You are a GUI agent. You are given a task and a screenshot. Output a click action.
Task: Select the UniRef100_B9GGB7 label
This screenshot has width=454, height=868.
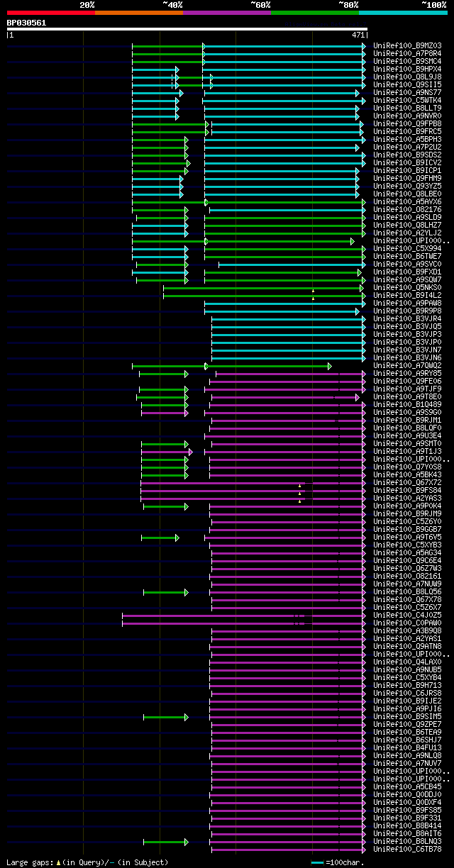coord(407,530)
